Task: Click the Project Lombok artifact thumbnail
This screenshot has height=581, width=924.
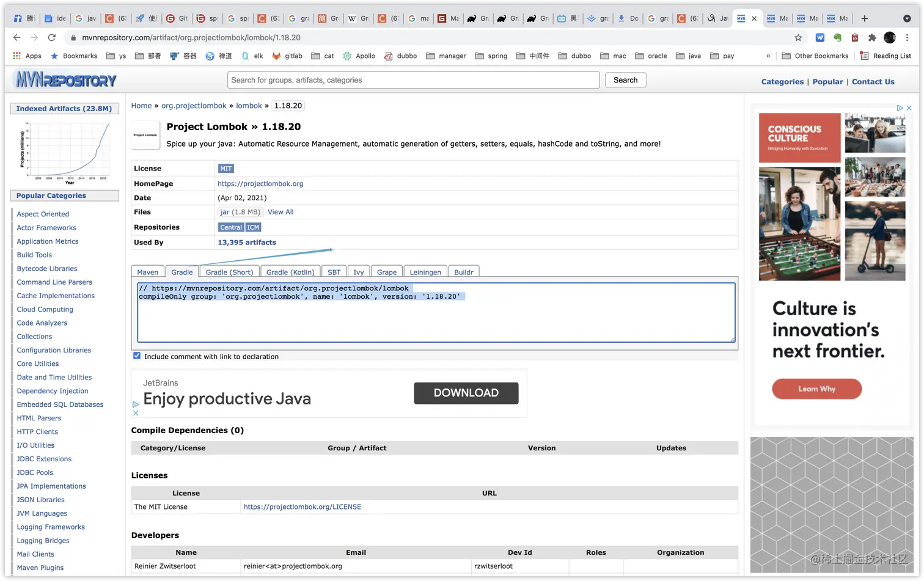Action: [145, 135]
